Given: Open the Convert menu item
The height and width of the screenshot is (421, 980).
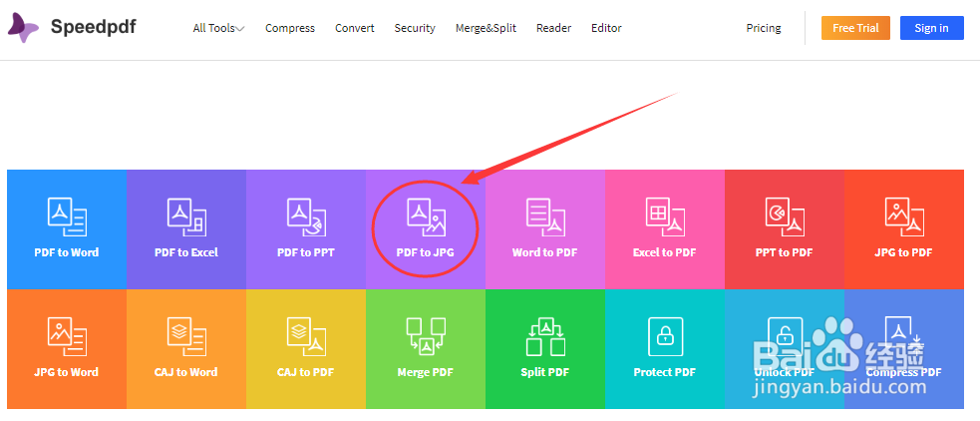Looking at the screenshot, I should click(x=354, y=28).
